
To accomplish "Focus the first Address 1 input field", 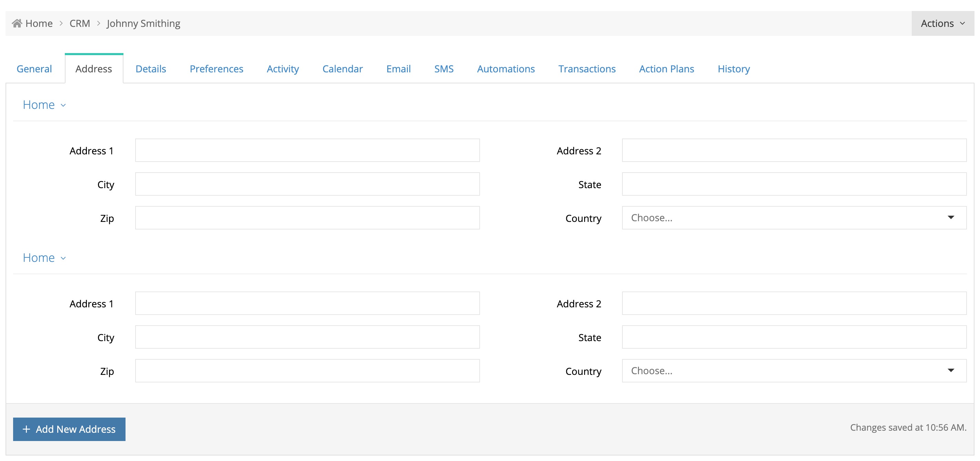I will point(307,151).
